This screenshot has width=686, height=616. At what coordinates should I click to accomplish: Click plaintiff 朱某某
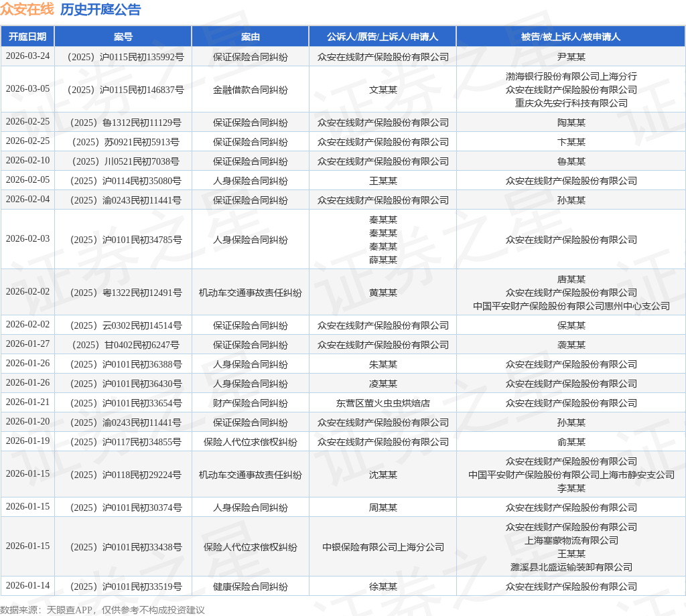pos(383,365)
